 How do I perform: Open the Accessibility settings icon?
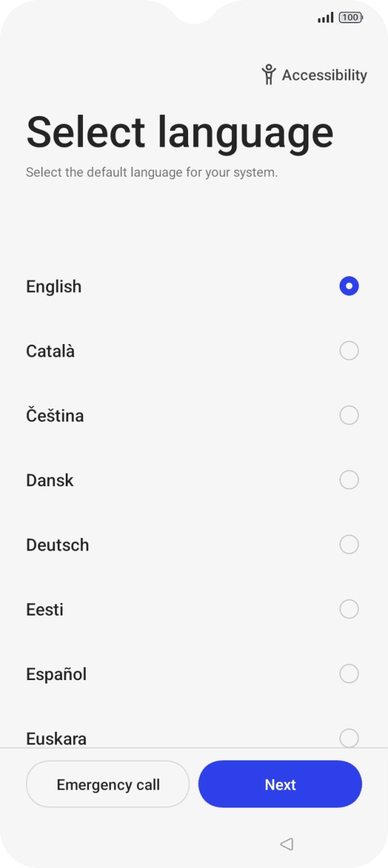click(268, 74)
